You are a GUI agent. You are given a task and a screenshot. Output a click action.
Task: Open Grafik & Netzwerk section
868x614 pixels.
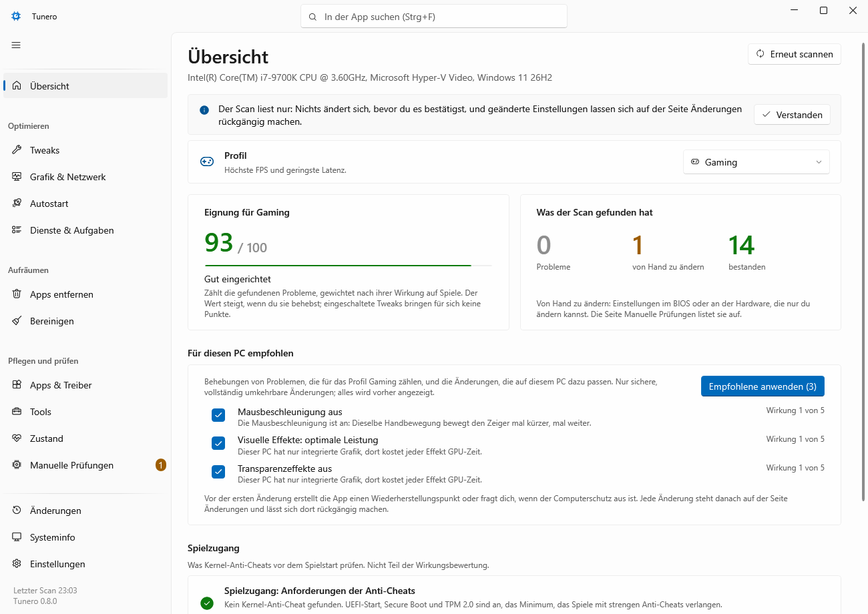click(x=85, y=177)
